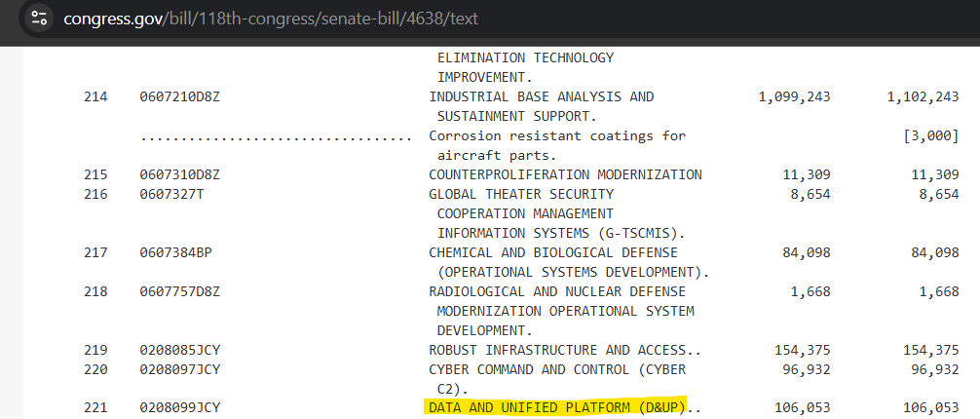Select program code 0208099JCY

click(x=180, y=408)
